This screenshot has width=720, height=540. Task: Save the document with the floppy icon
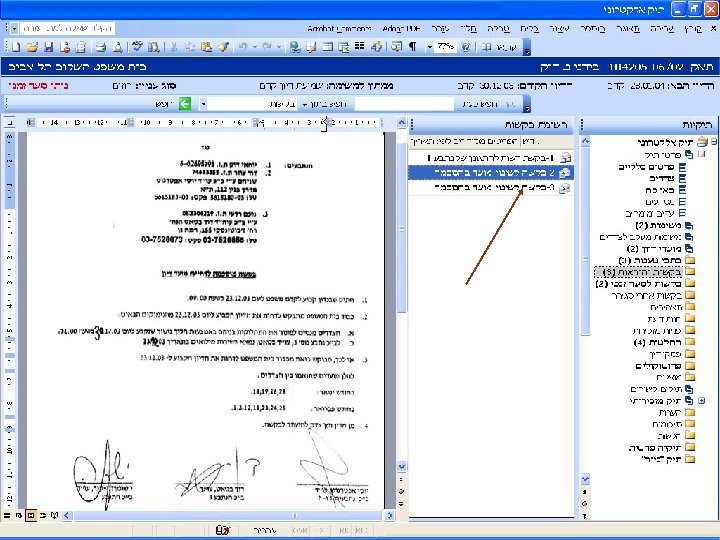pyautogui.click(x=49, y=47)
